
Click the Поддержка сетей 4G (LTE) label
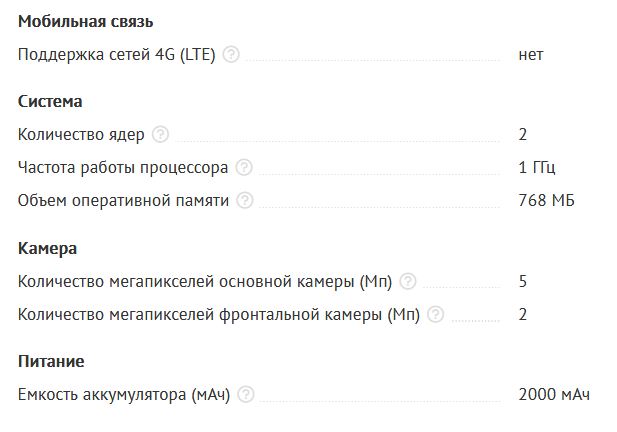coord(116,55)
